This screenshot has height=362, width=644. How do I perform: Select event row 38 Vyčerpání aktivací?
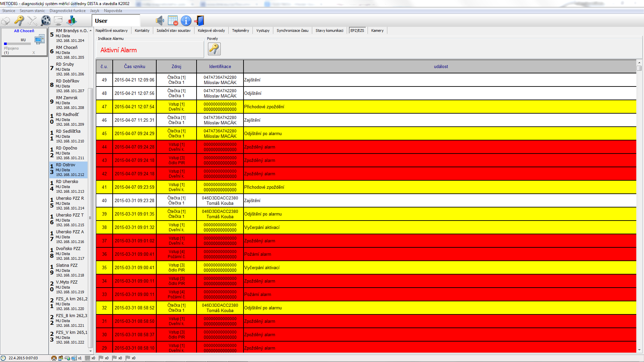[x=366, y=227]
